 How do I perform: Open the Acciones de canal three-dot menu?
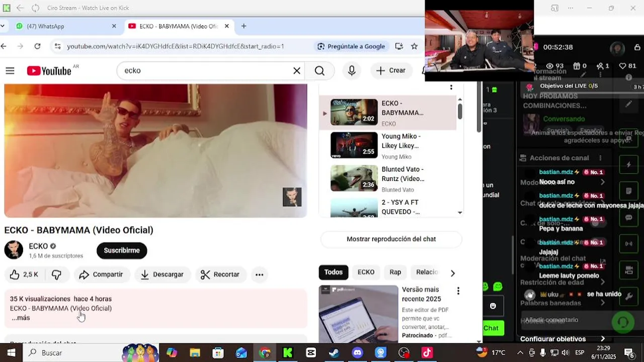tap(600, 158)
